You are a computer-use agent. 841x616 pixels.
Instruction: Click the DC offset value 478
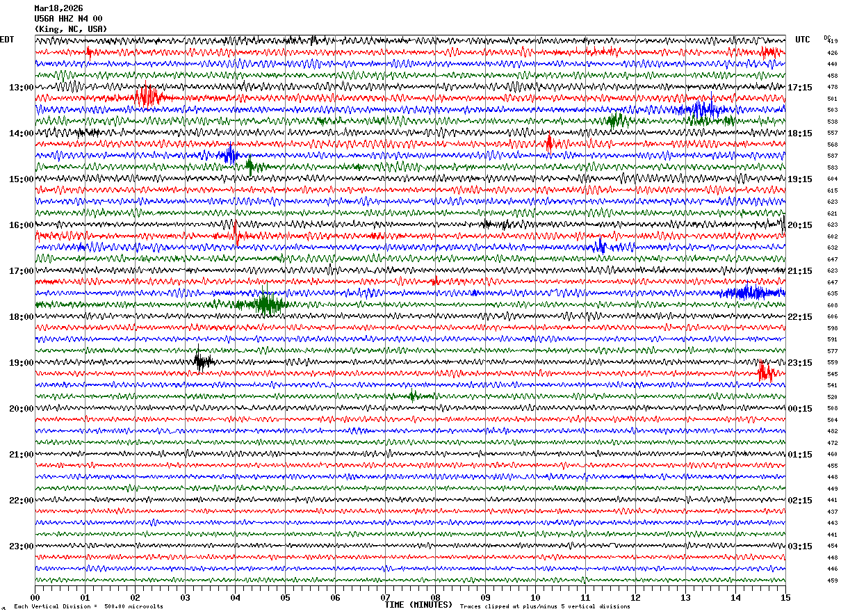coord(832,88)
